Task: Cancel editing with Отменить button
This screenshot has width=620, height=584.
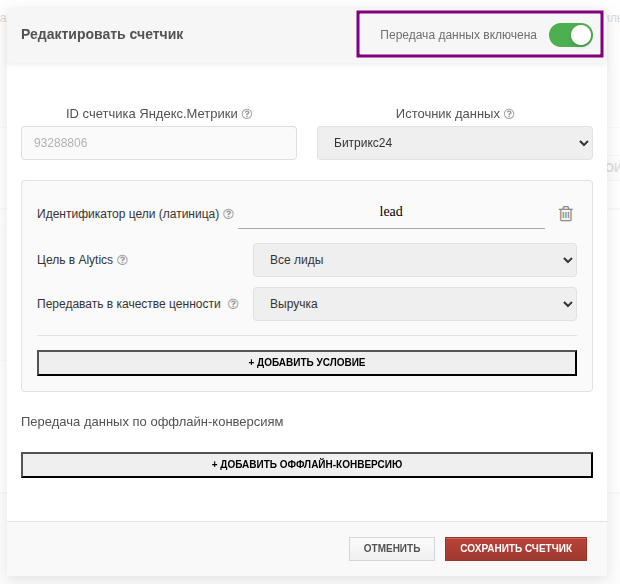Action: pos(391,549)
